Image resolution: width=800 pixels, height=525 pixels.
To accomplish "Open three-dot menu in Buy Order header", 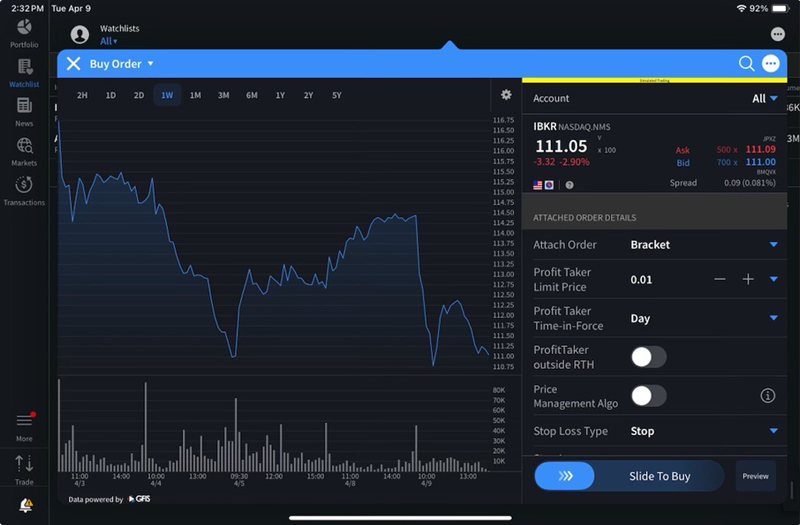I will tap(770, 63).
